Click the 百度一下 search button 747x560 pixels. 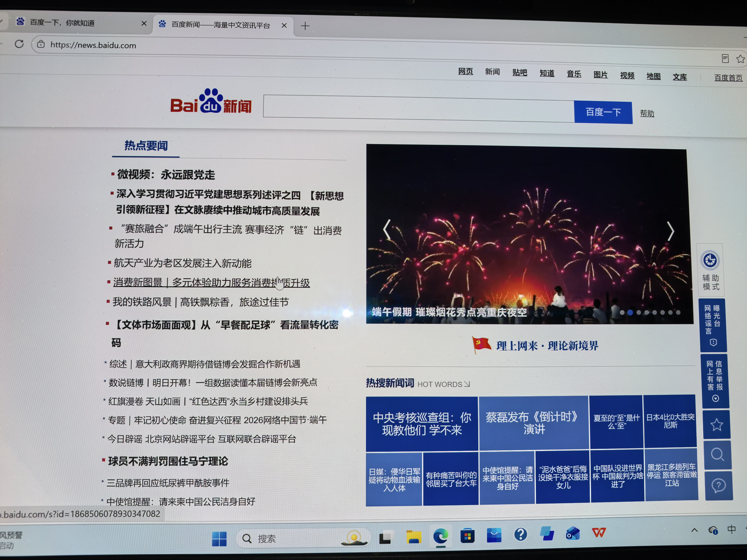[x=603, y=112]
